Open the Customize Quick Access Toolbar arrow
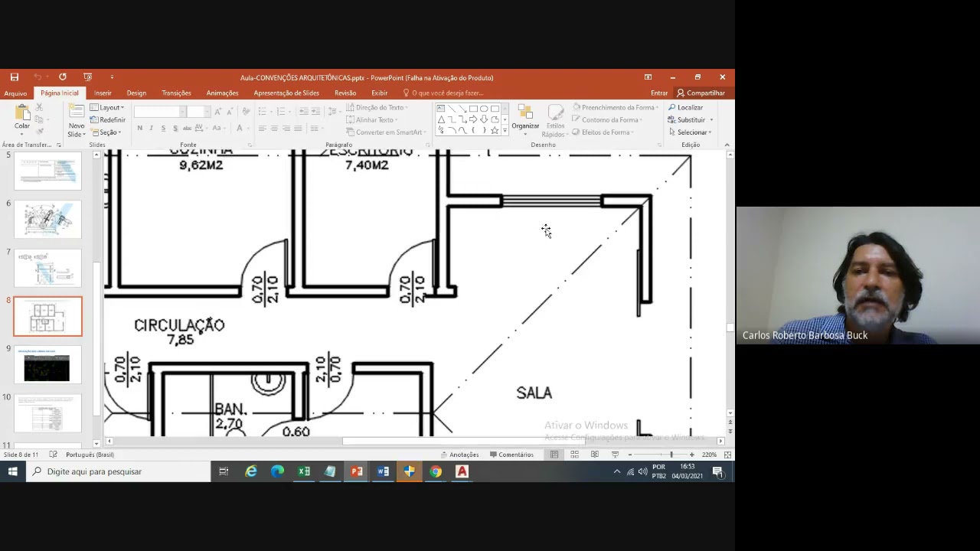 point(112,77)
